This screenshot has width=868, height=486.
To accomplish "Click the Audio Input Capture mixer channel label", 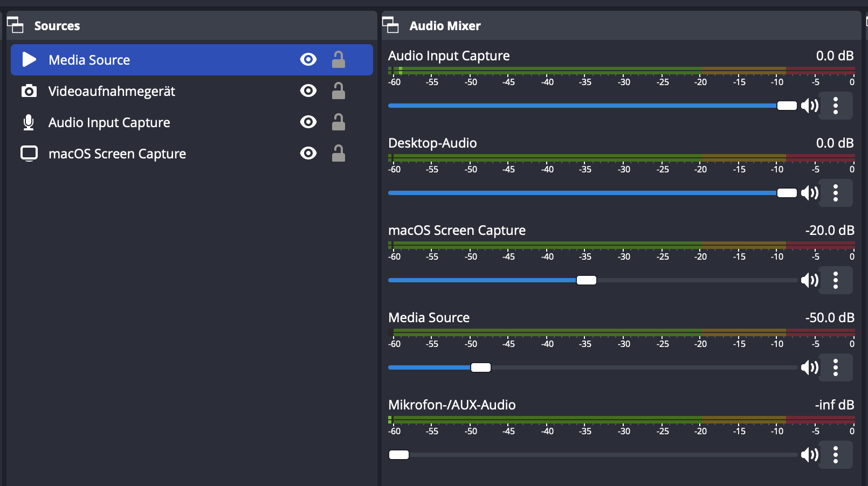I will (449, 56).
